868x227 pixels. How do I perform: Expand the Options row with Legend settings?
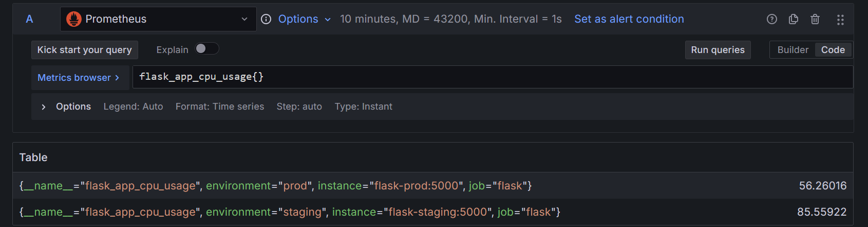click(66, 107)
